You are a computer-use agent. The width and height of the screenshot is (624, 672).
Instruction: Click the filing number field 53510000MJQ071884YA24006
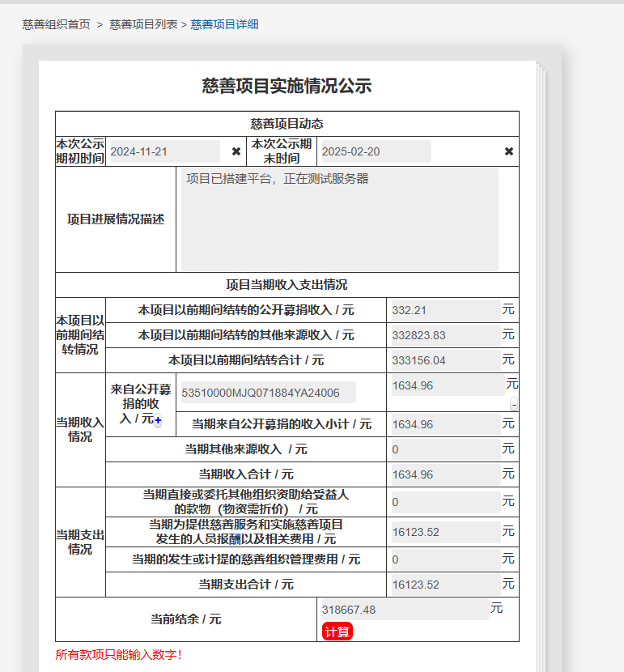click(268, 393)
